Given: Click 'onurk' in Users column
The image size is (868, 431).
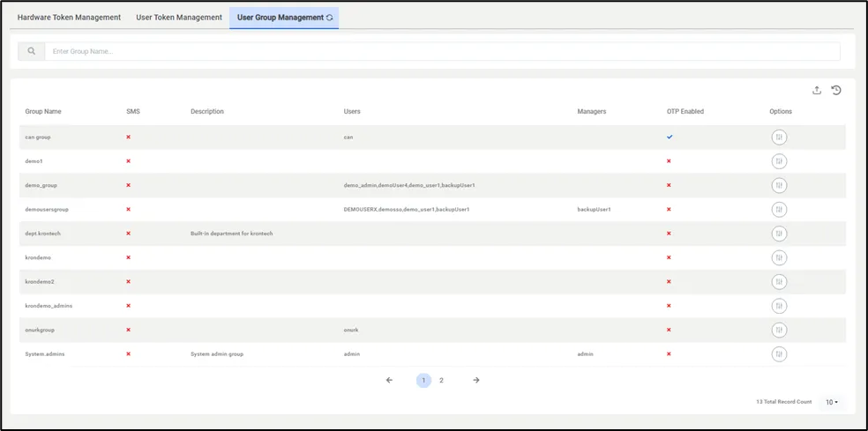Looking at the screenshot, I should click(351, 330).
